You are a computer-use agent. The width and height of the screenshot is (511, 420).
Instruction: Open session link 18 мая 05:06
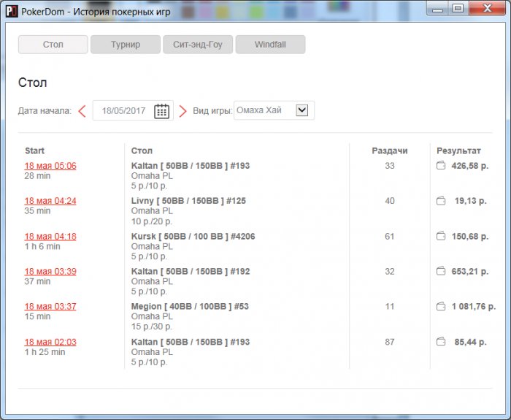(50, 166)
